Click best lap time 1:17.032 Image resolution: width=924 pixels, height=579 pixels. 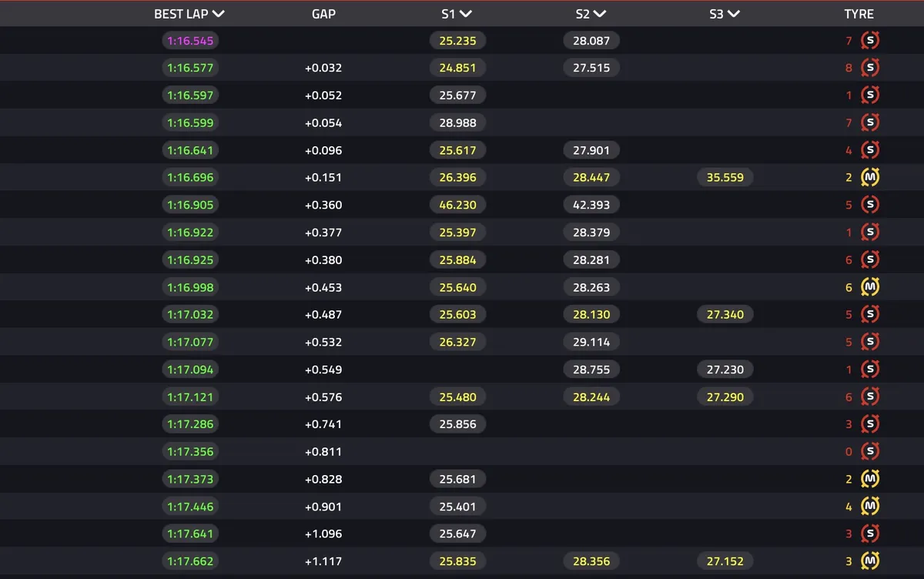click(190, 314)
